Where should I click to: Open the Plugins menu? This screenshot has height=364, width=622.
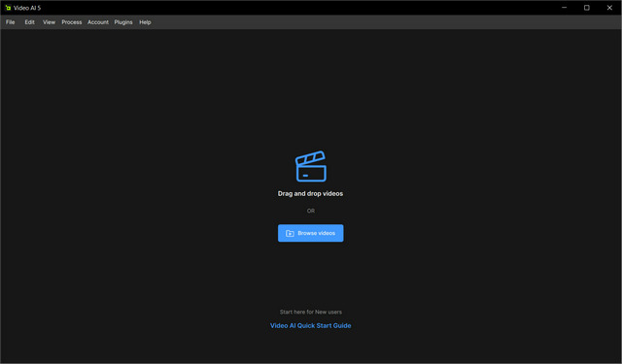[123, 22]
